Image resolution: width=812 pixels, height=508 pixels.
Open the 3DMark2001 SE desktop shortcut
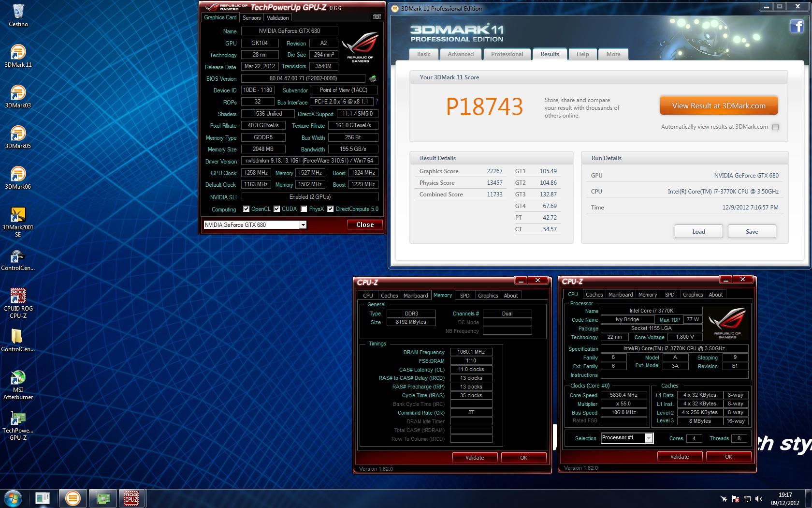pyautogui.click(x=18, y=222)
